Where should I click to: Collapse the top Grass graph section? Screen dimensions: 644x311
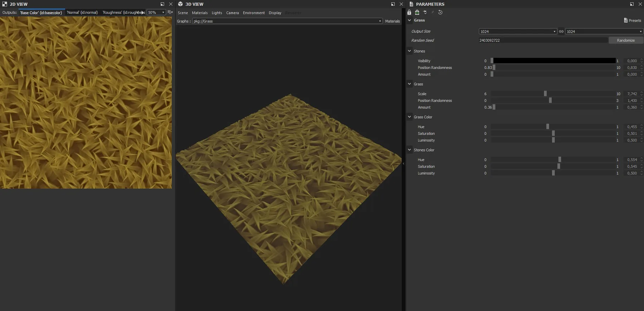(410, 20)
